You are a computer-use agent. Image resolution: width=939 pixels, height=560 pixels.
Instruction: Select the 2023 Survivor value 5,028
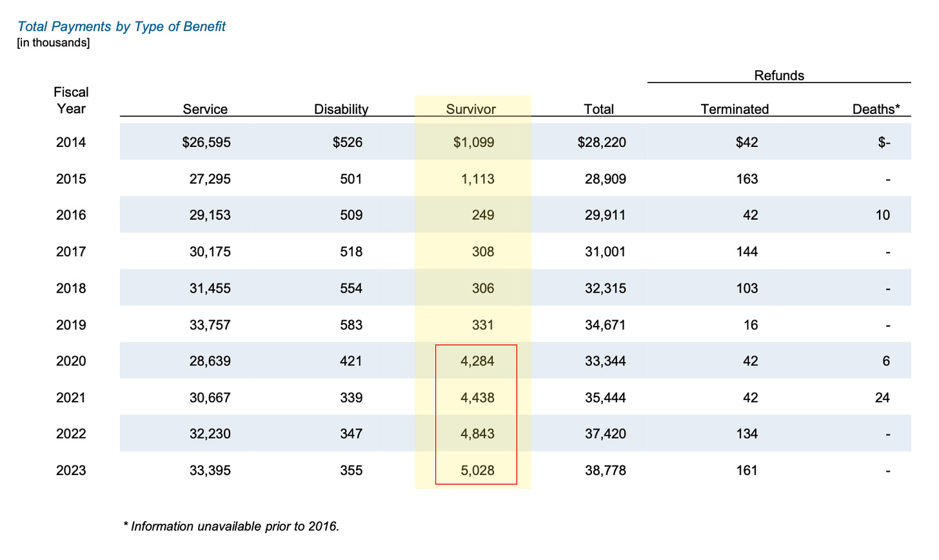pos(477,470)
